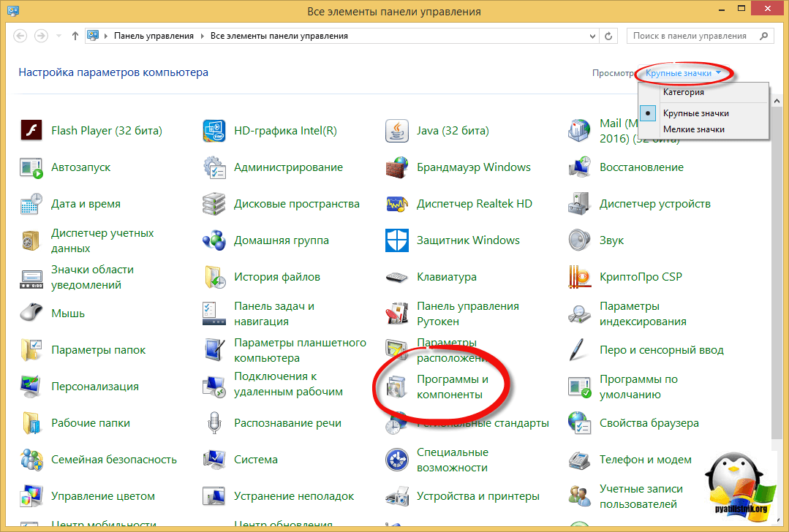This screenshot has width=789, height=532.
Task: Click the Программы и компоненты icon
Action: 396,387
